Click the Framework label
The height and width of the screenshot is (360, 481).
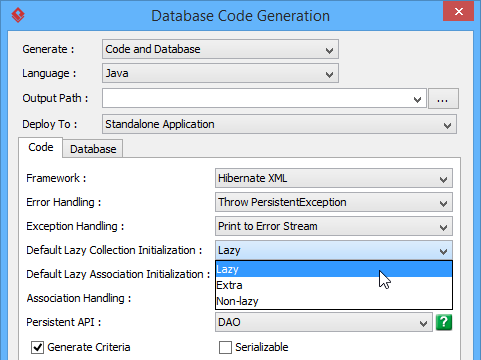[56, 178]
